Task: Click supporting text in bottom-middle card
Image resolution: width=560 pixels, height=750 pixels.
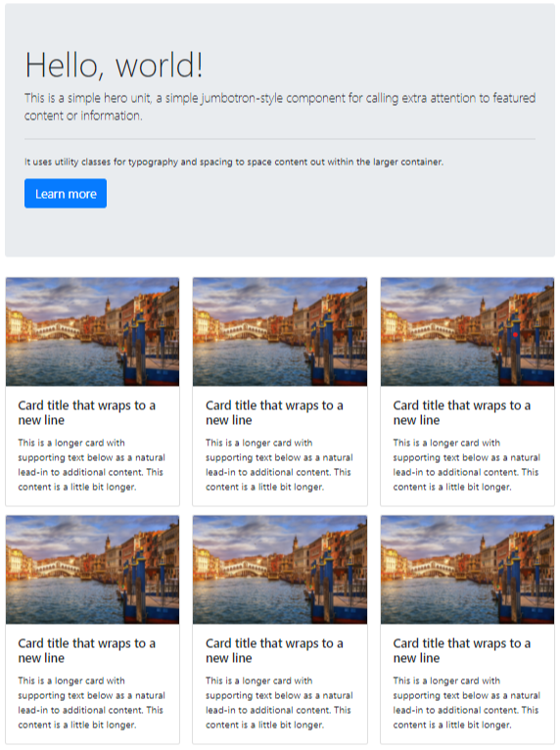Action: click(279, 702)
